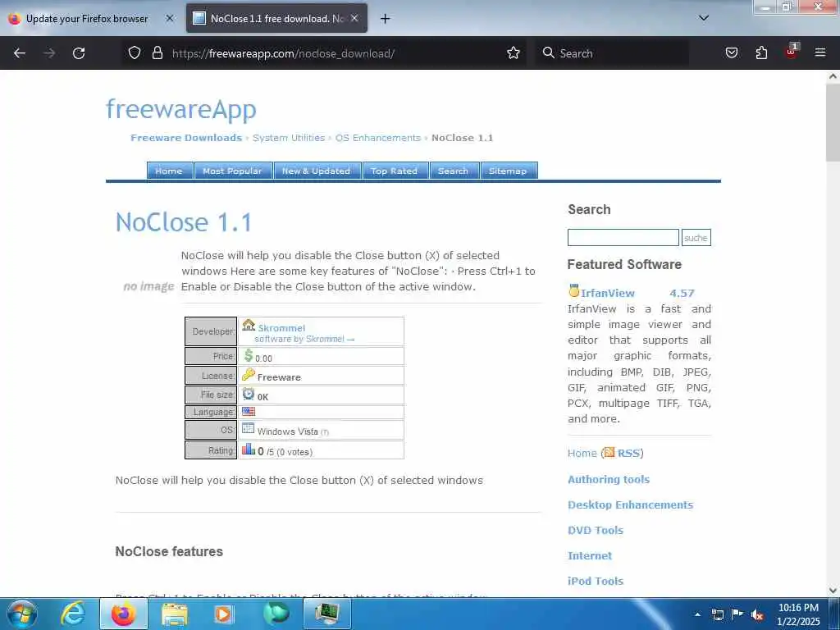Viewport: 840px width, 630px height.
Task: Open the taskbar clock showing 10:16 PM
Action: pos(798,614)
